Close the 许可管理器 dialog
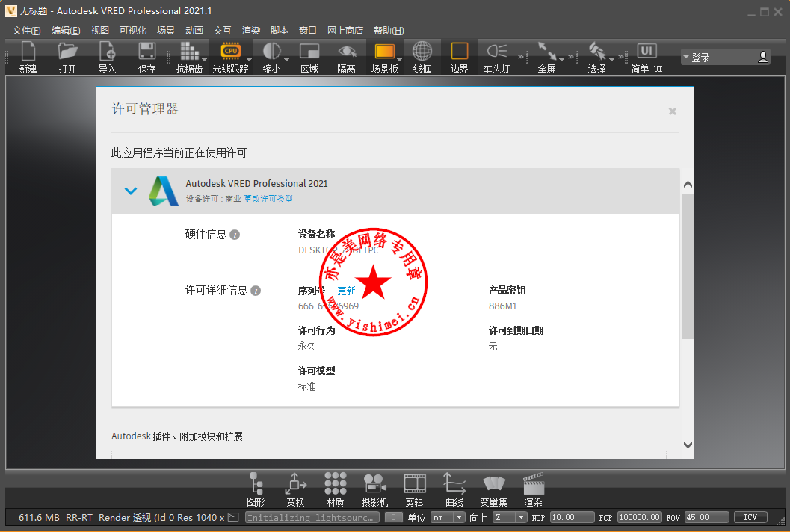Screen dimensions: 790x532 coord(672,111)
